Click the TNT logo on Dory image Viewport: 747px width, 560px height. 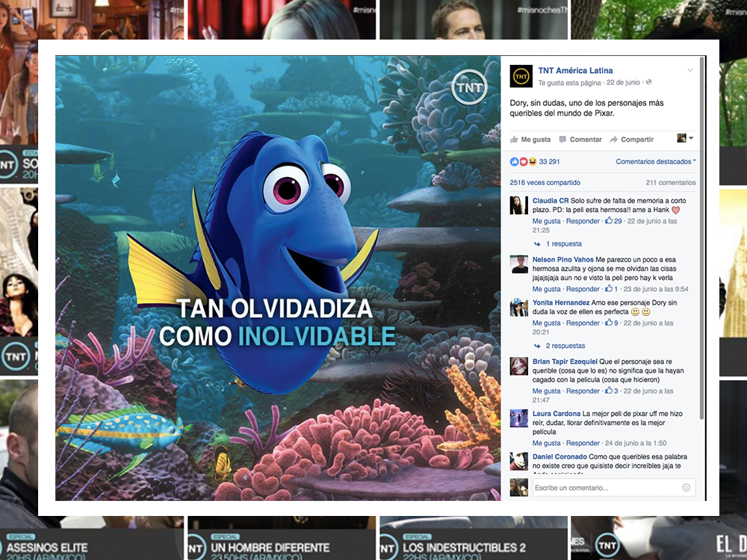coord(469,87)
